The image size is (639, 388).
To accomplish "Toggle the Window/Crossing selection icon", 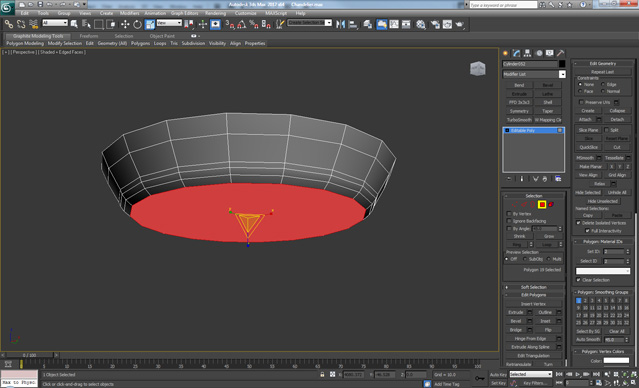I will pyautogui.click(x=110, y=24).
